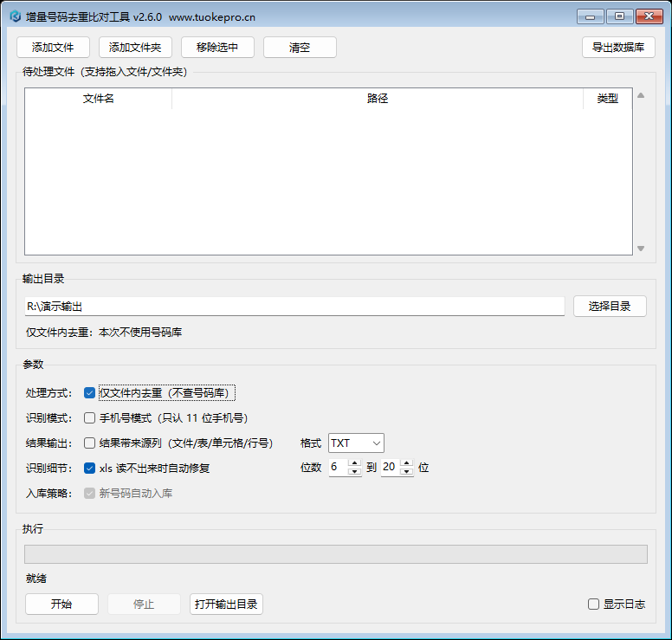Enable 显示日志 checkbox

(593, 604)
